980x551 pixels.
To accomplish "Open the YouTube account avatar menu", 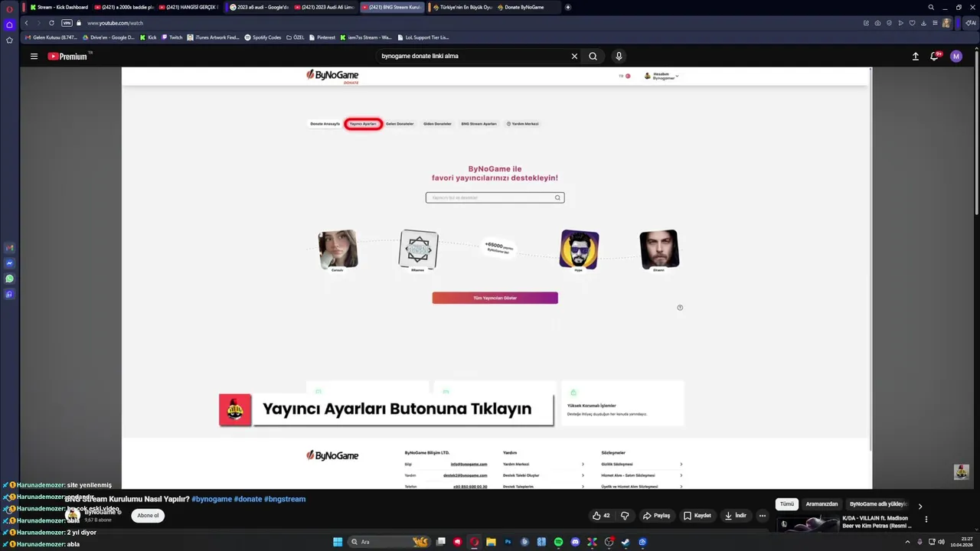I will 955,56.
